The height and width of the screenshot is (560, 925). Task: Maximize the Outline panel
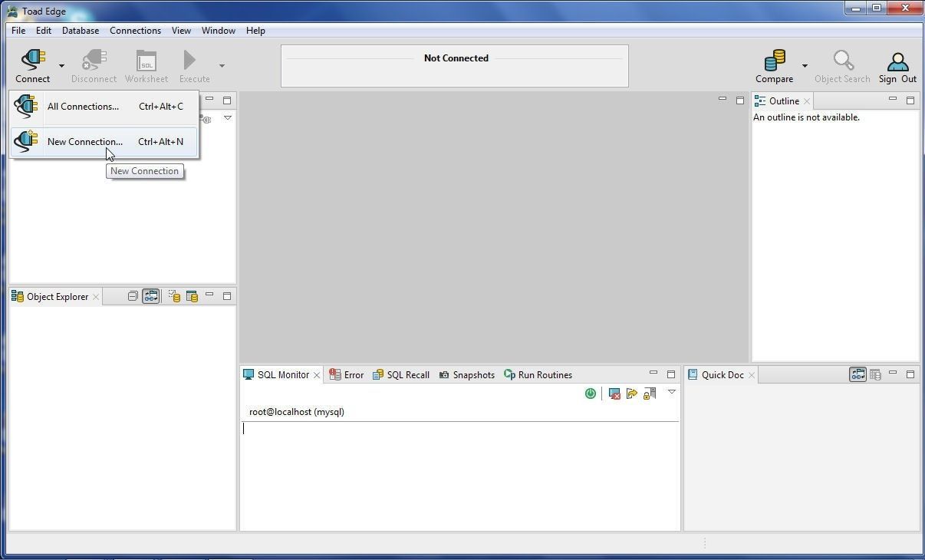pos(910,100)
